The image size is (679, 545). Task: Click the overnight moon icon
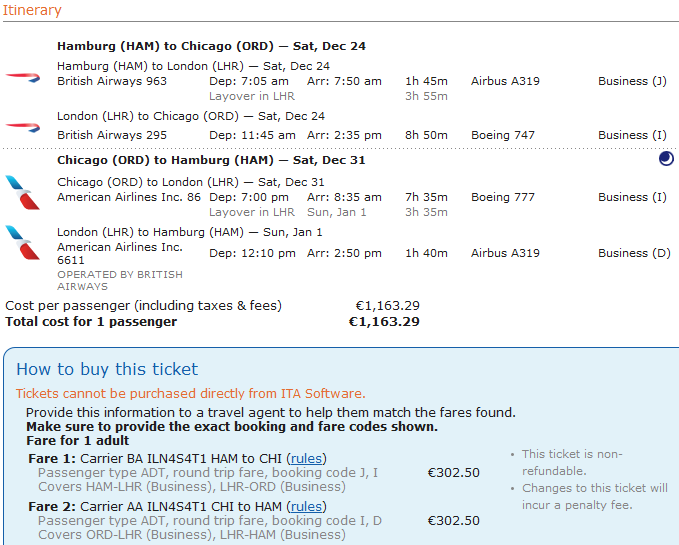(x=666, y=159)
